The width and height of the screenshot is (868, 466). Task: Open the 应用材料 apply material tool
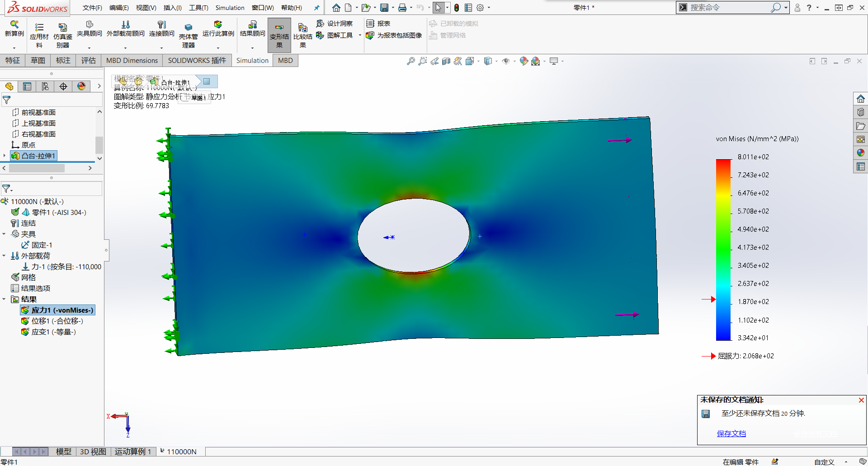point(39,32)
